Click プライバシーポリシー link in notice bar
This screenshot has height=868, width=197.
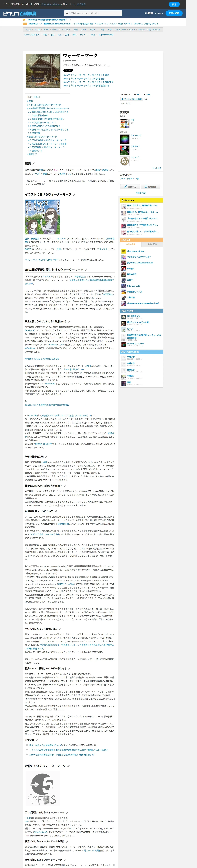tap(51, 4)
